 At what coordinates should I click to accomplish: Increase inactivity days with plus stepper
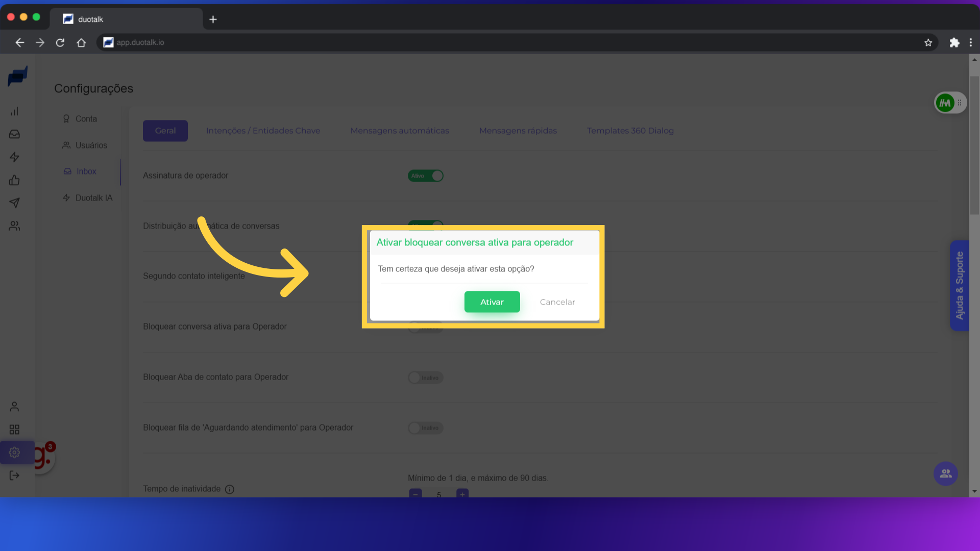pos(462,494)
